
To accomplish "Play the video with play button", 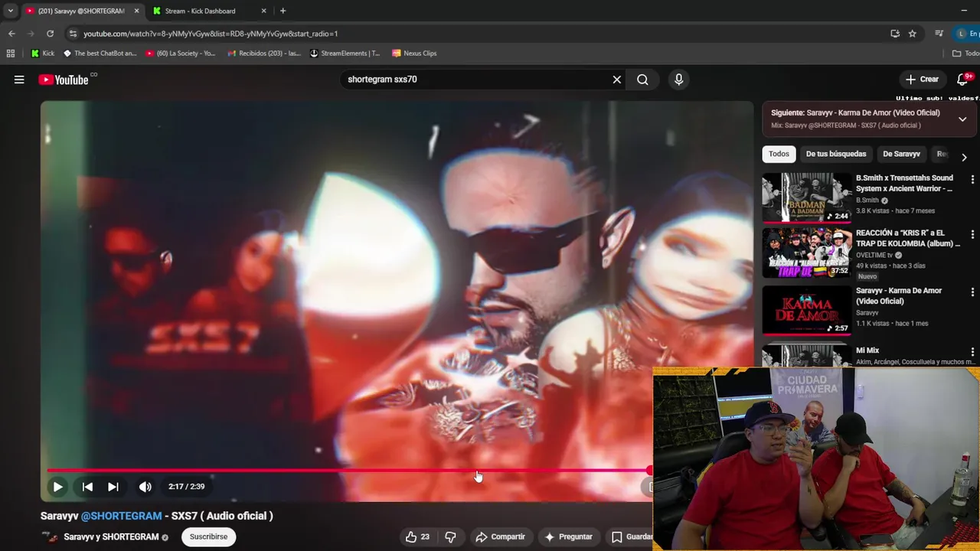I will [x=57, y=487].
